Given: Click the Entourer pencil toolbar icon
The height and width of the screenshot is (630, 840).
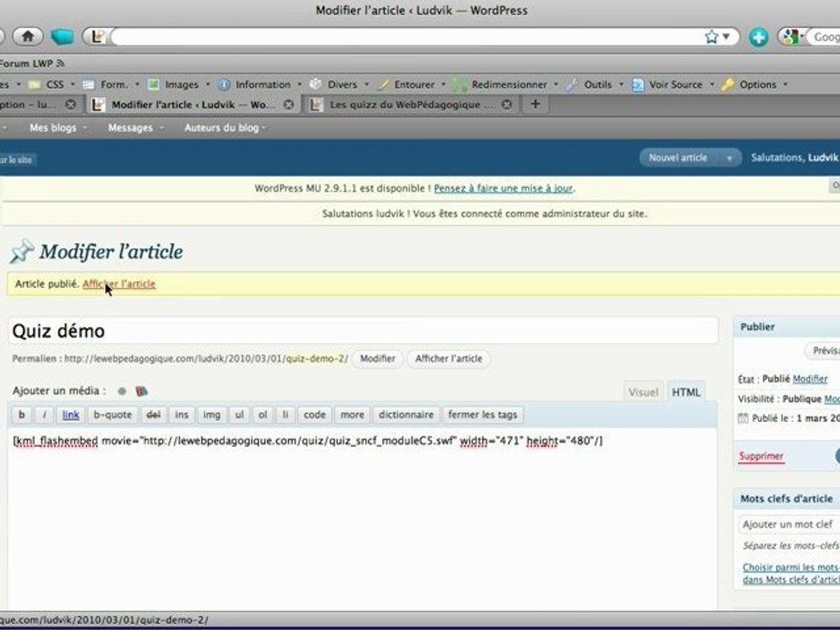Looking at the screenshot, I should (x=383, y=84).
